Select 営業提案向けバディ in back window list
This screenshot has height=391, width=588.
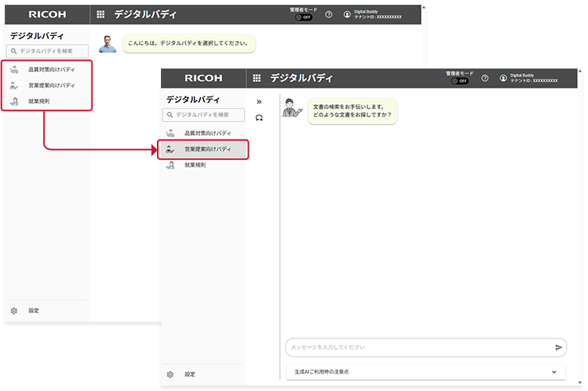[52, 85]
